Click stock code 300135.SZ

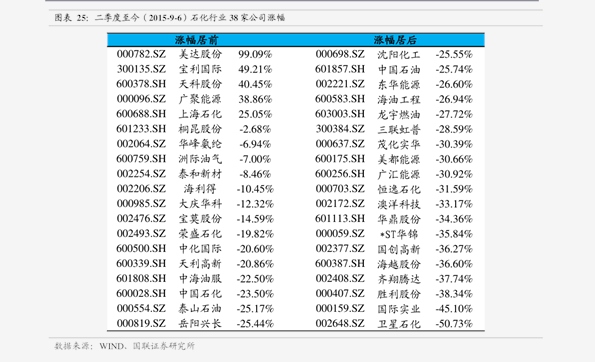pos(141,69)
